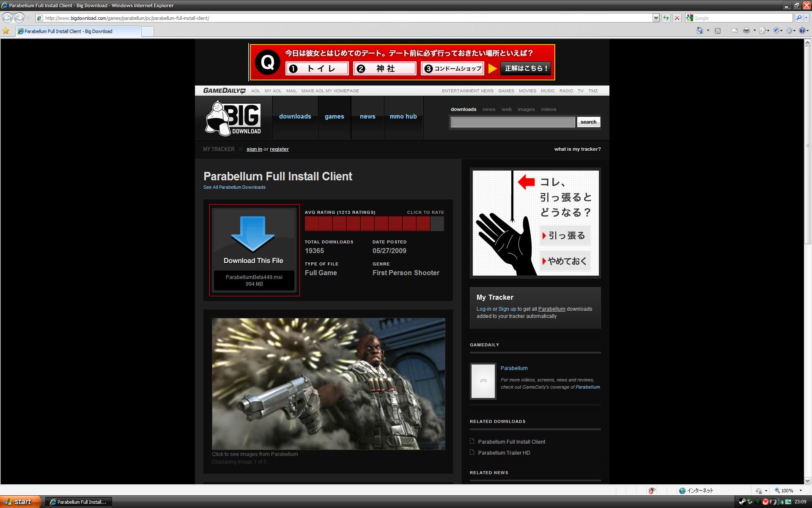Click the browser Forward arrow button

[19, 18]
